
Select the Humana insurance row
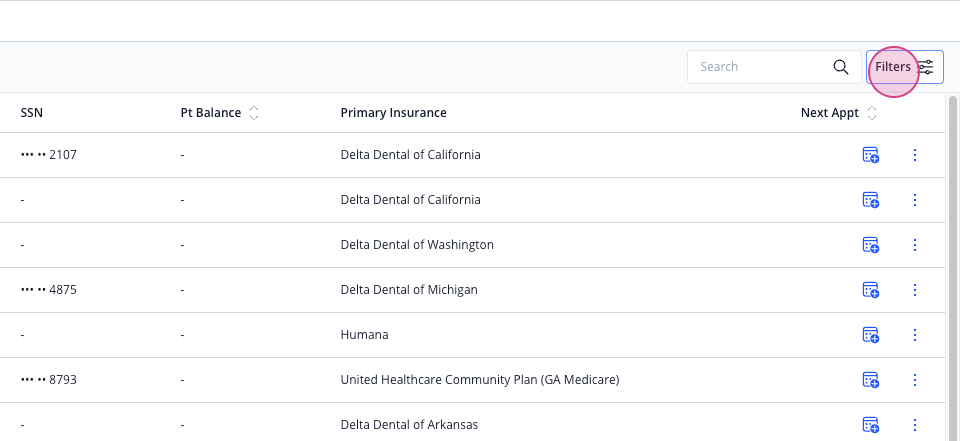click(473, 335)
